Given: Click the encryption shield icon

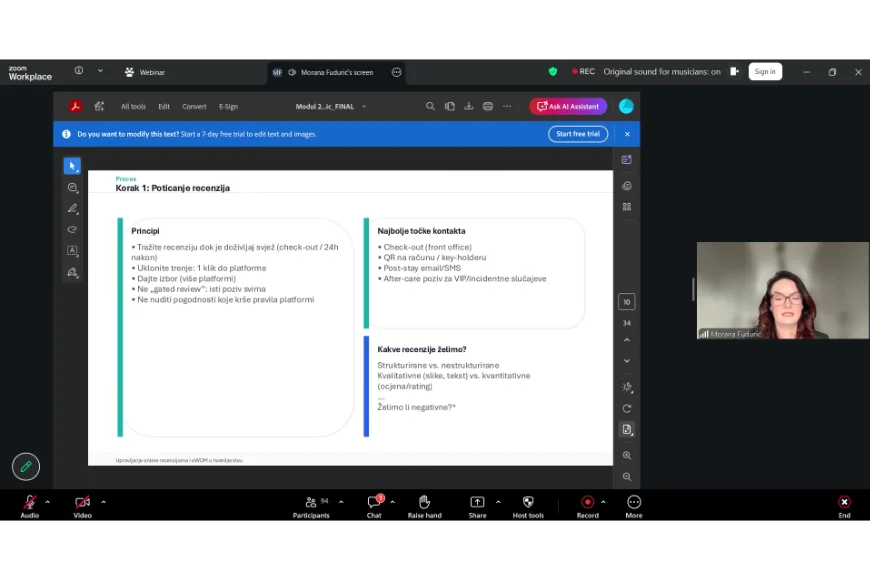Looking at the screenshot, I should click(x=553, y=72).
